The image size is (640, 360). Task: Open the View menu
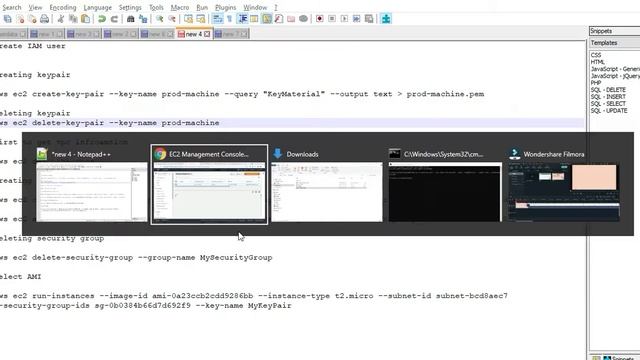(x=36, y=7)
